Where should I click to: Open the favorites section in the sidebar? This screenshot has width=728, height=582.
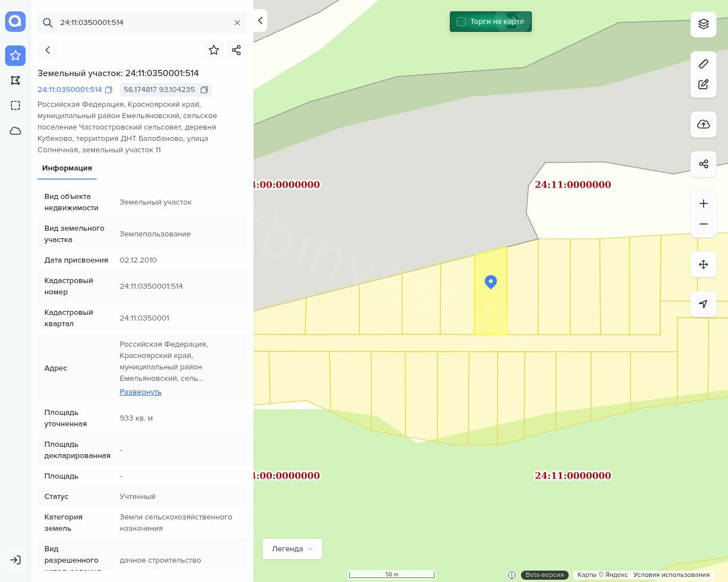click(15, 56)
